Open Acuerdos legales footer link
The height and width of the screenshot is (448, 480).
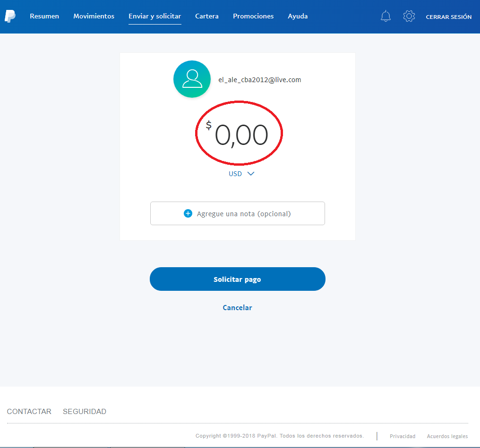point(447,436)
